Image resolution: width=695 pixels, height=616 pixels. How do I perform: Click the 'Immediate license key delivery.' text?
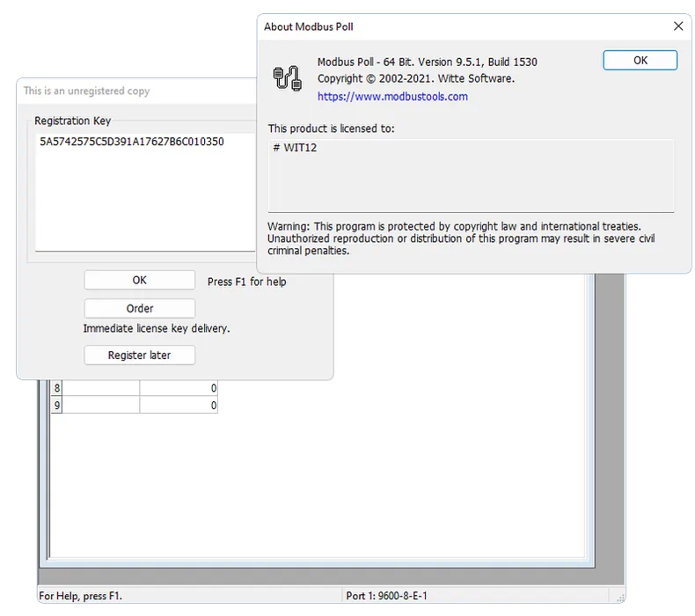pos(157,328)
